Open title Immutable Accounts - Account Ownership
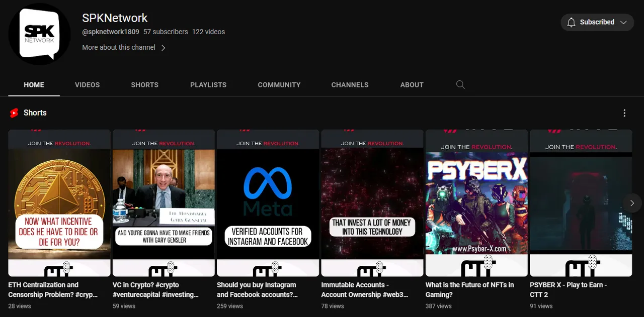 (x=365, y=290)
